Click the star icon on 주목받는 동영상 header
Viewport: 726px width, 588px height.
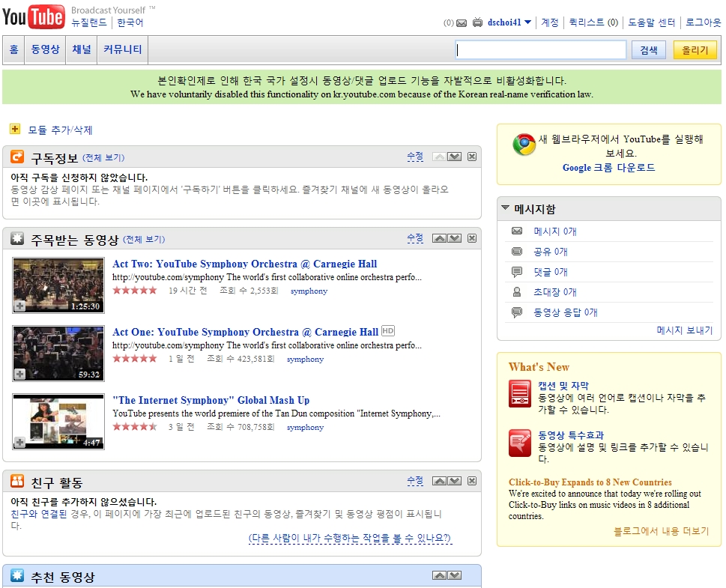(17, 238)
